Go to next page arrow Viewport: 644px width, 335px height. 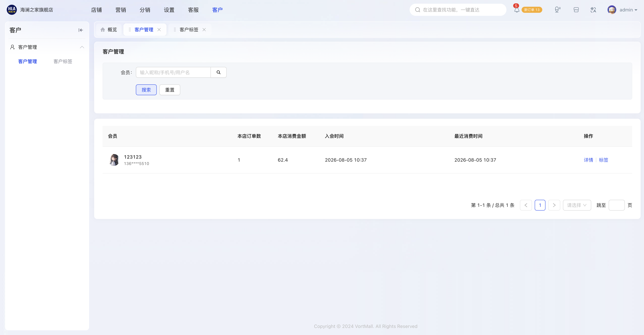pyautogui.click(x=554, y=205)
